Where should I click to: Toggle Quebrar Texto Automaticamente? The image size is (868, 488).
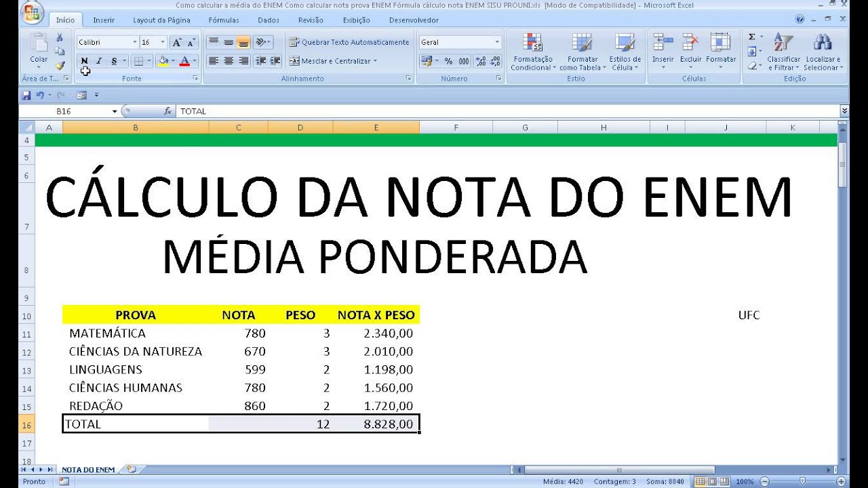tap(349, 42)
